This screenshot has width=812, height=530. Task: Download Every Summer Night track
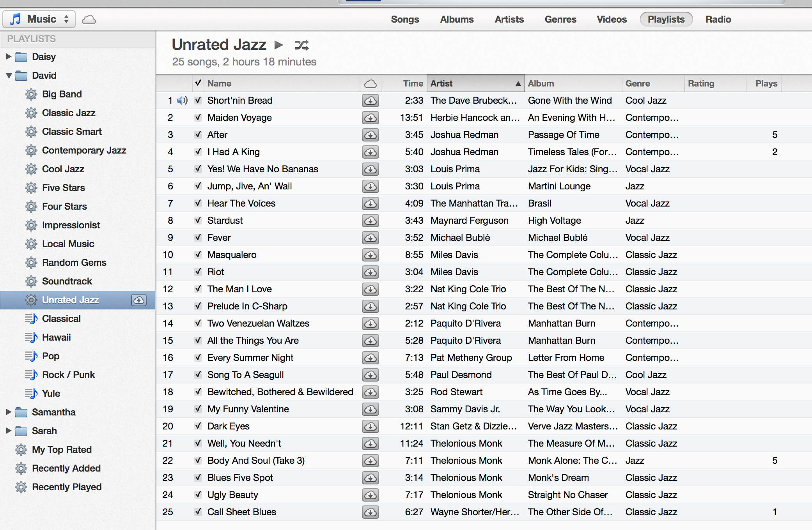[x=370, y=358]
